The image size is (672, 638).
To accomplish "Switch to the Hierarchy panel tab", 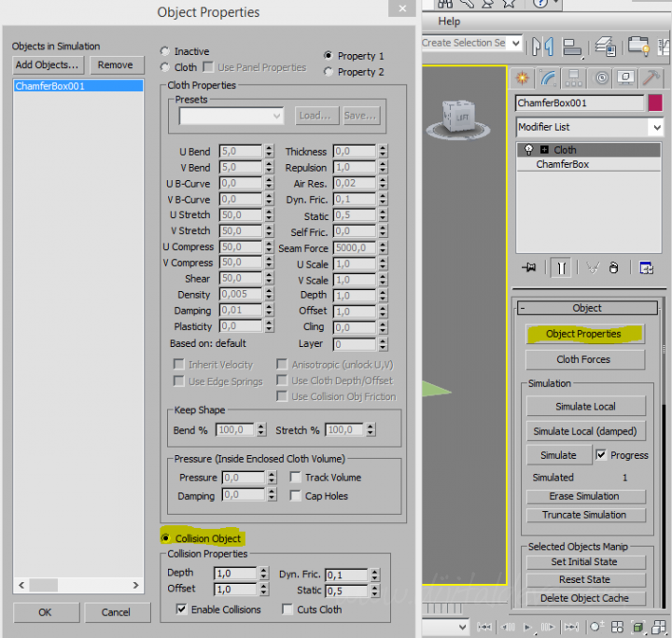I will (575, 78).
